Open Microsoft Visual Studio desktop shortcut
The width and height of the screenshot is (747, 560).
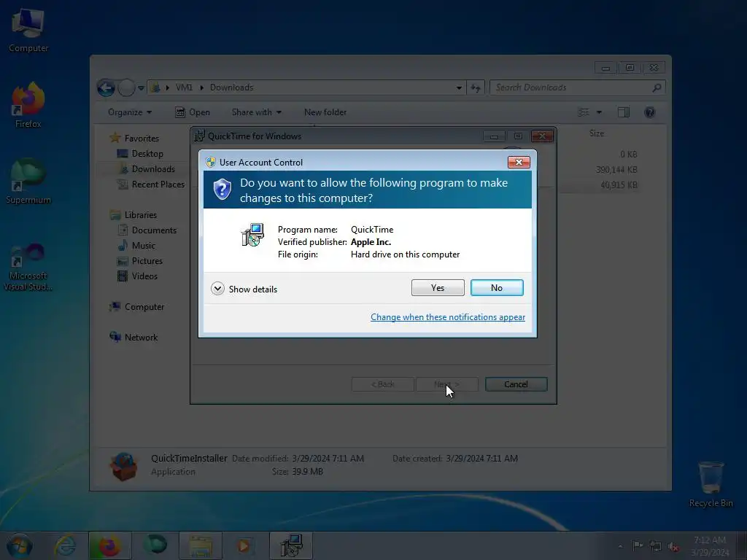28,268
